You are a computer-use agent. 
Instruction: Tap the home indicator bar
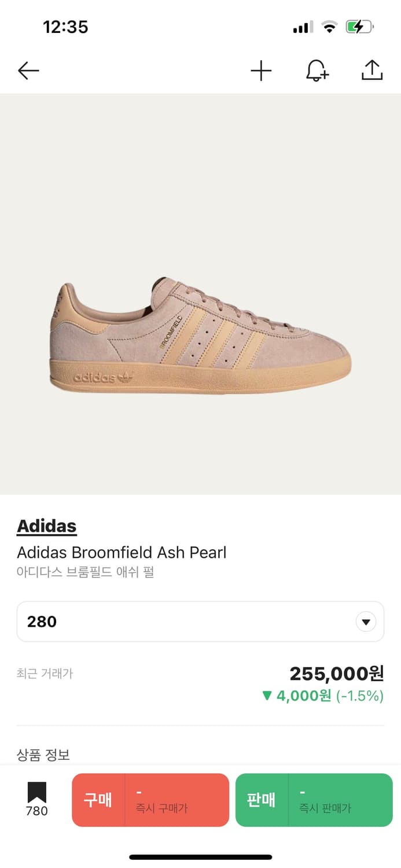(200, 856)
